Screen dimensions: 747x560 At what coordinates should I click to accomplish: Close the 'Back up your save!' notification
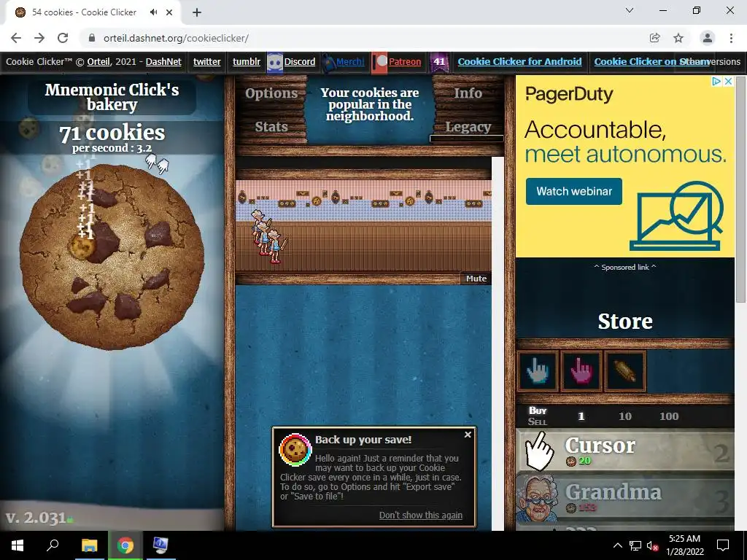(468, 435)
